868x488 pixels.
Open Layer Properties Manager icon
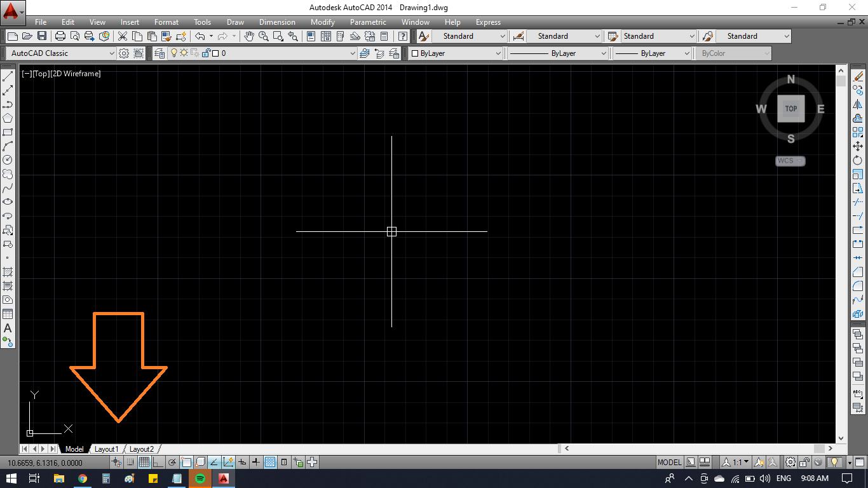click(159, 53)
